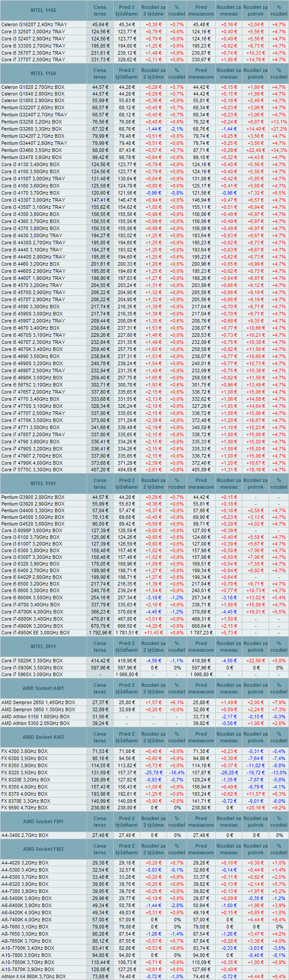This screenshot has width=289, height=980.
Task: Select the AMD Socket AM3 section header
Action: [44, 737]
